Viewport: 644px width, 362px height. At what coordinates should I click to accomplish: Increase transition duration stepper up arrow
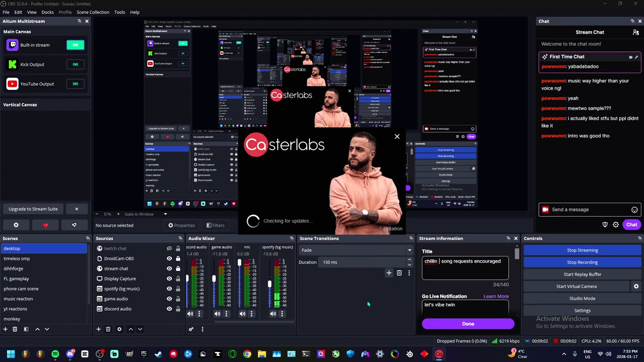pyautogui.click(x=410, y=260)
